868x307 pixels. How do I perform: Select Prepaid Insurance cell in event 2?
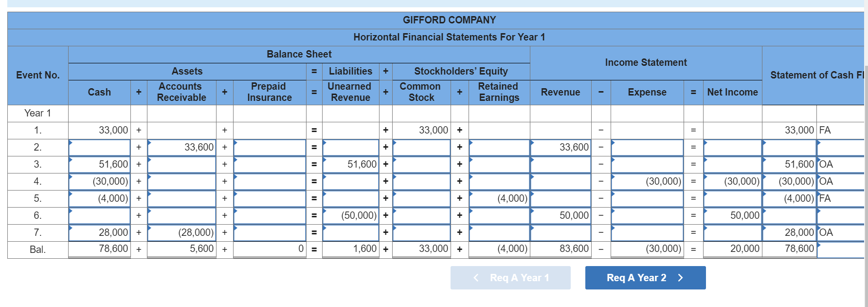tap(270, 147)
